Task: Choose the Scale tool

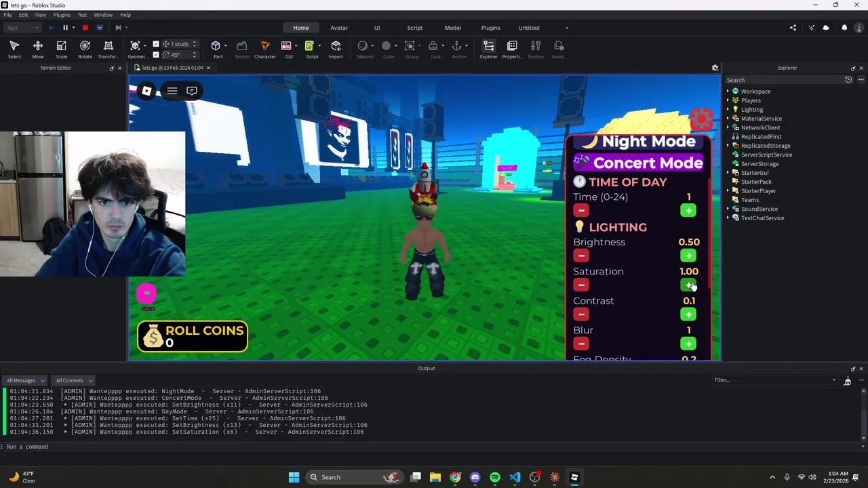Action: tap(61, 49)
